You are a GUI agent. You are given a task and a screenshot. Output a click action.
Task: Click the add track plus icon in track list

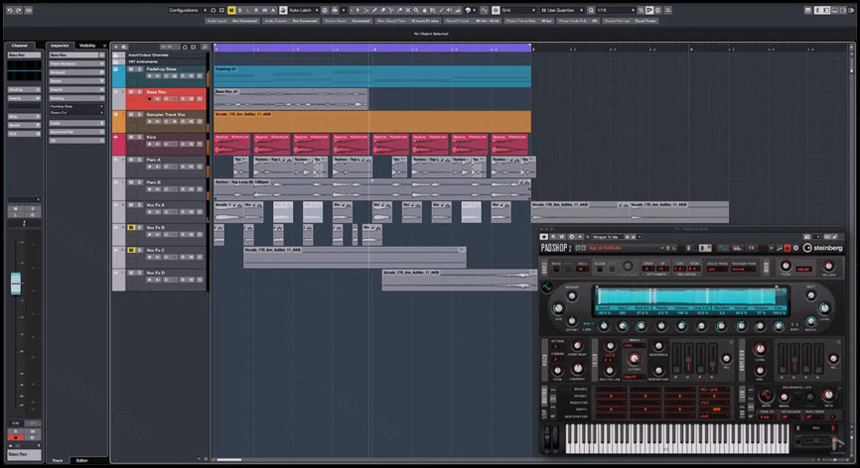click(x=116, y=47)
